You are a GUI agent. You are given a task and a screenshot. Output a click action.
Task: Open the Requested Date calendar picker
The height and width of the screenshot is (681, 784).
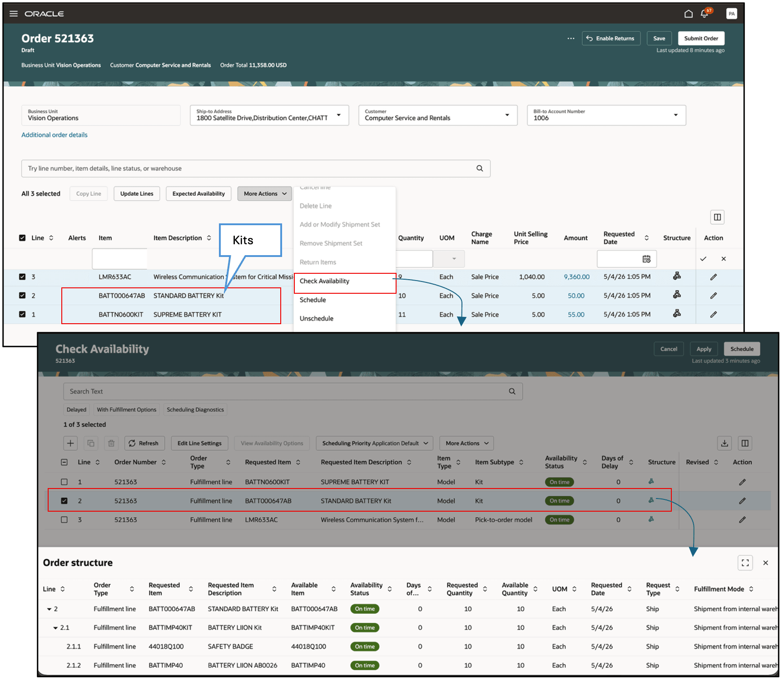click(x=646, y=259)
